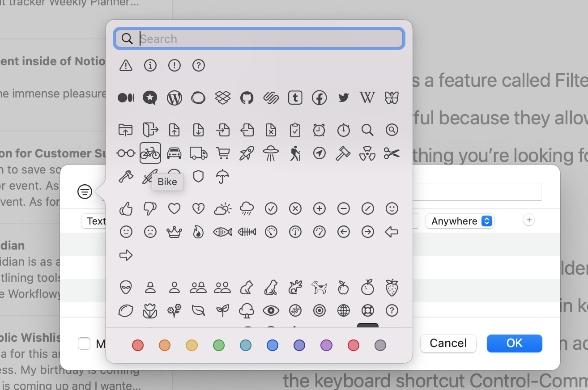Choose the thumbs down icon
Screen dimensions: 588x390
150,208
